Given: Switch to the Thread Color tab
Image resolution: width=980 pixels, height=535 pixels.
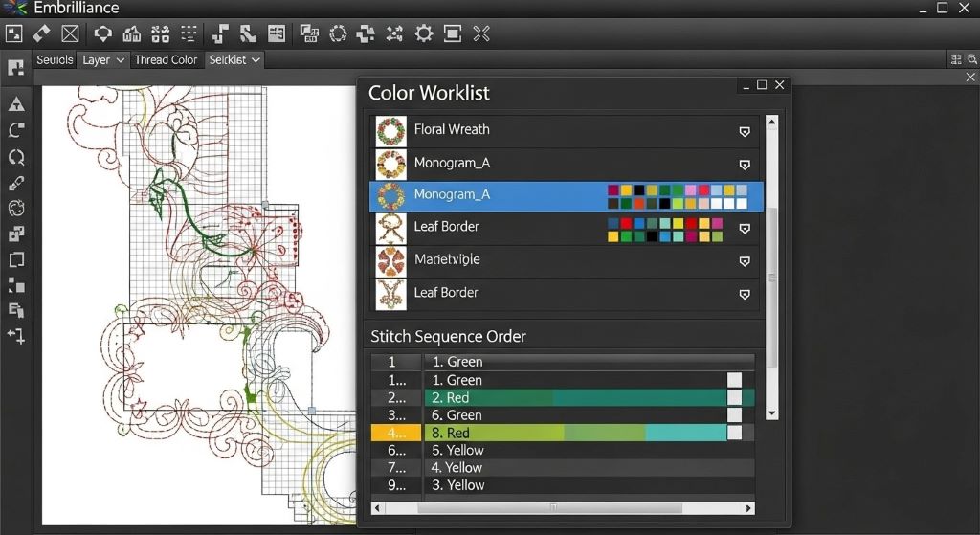Looking at the screenshot, I should [166, 60].
